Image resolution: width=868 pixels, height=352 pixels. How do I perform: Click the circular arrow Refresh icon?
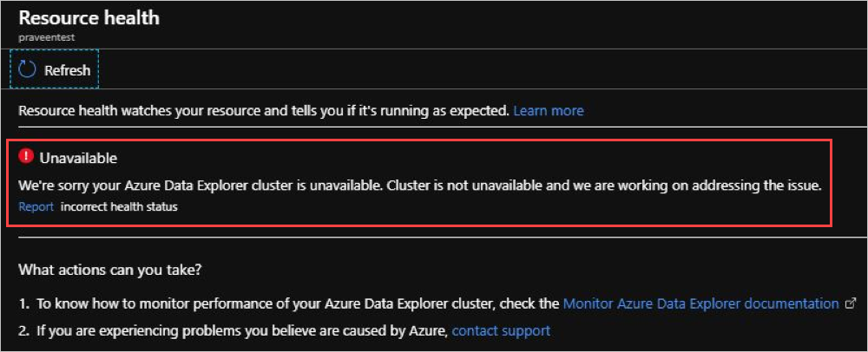tap(27, 69)
